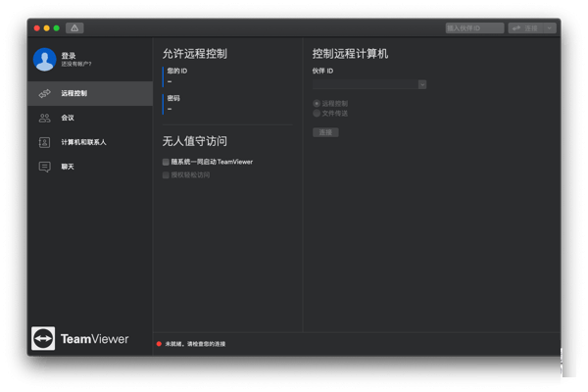Expand the title bar 连接 dropdown arrow
The image size is (588, 392).
(550, 27)
